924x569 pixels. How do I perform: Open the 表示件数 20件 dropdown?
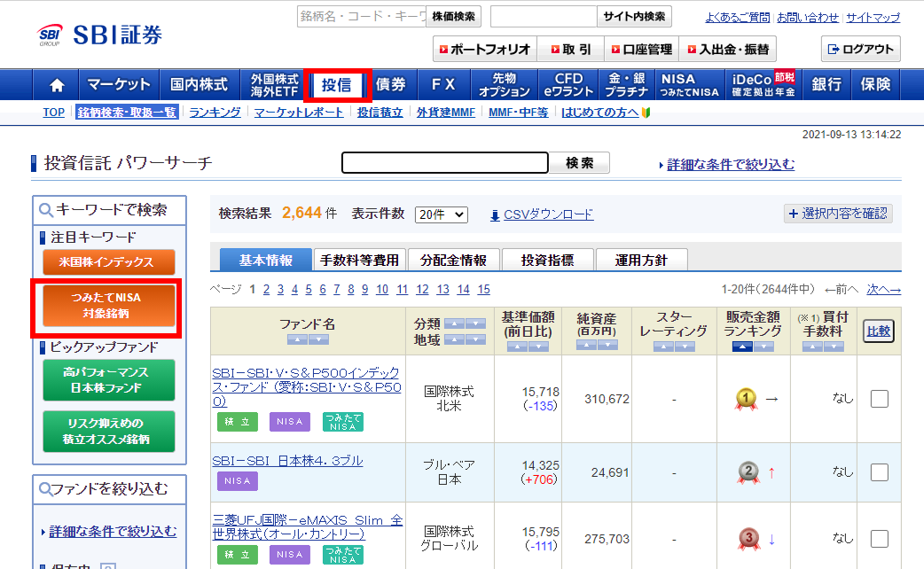click(442, 215)
